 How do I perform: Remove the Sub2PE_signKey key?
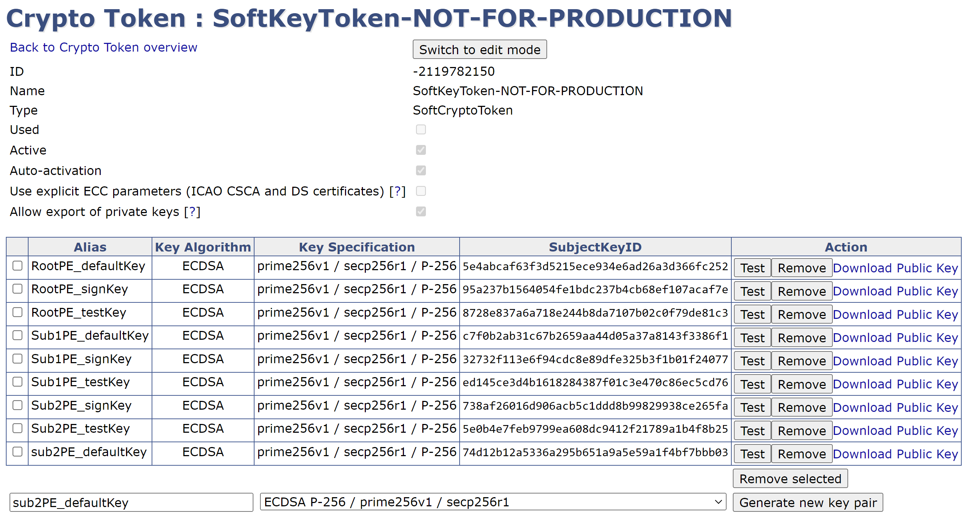tap(801, 407)
